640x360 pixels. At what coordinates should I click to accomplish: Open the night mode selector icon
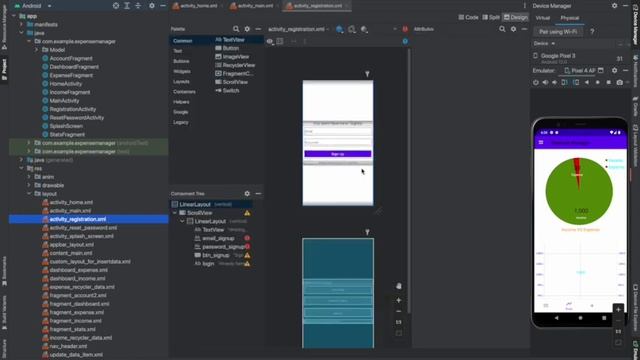pyautogui.click(x=364, y=29)
